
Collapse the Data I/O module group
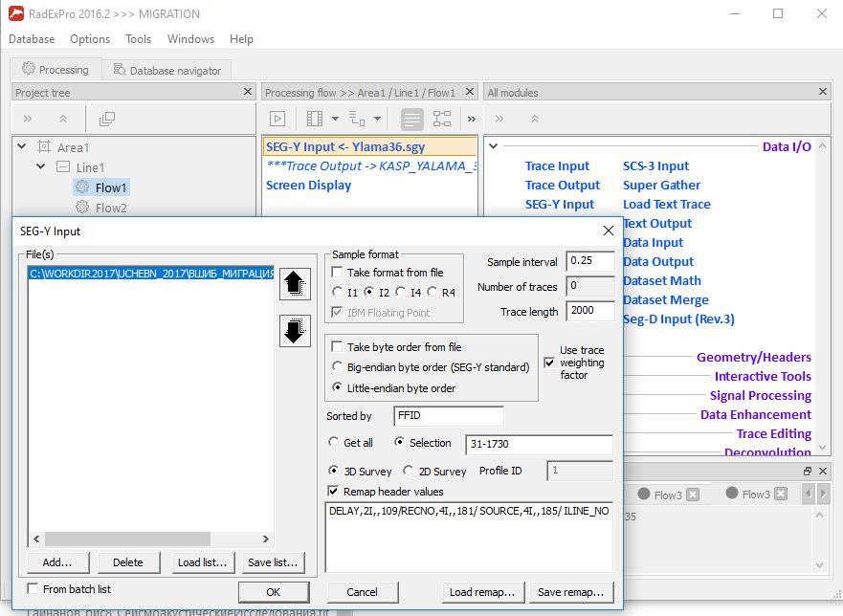[x=493, y=146]
